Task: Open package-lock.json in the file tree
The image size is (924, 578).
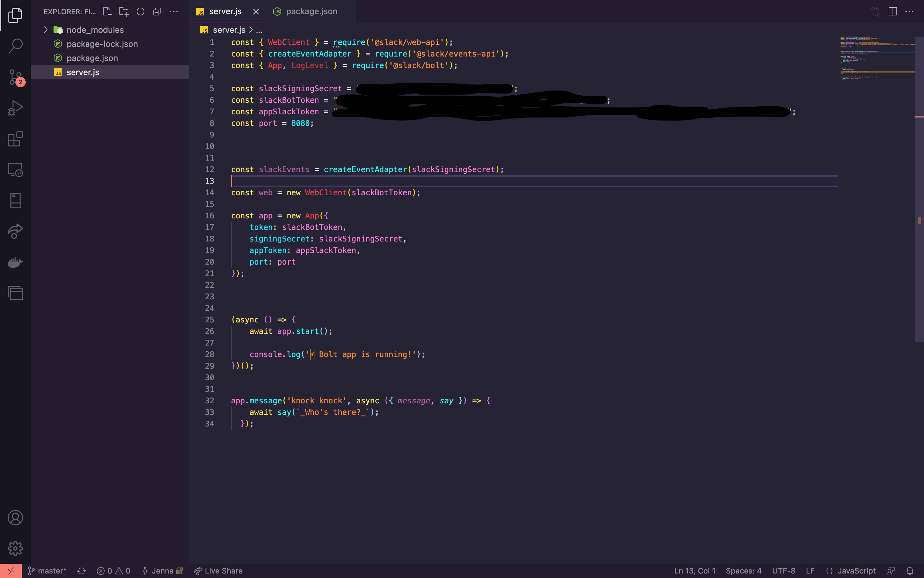Action: (110, 44)
